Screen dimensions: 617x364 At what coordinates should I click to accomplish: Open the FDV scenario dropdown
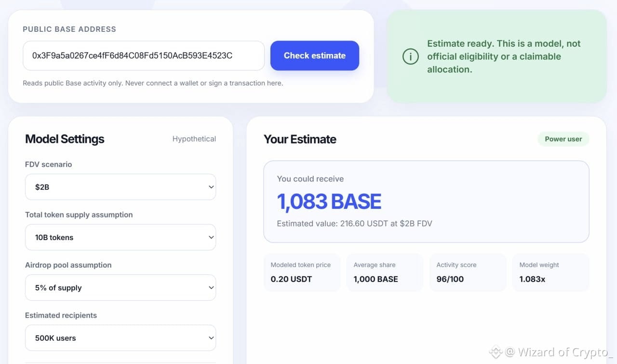pos(121,187)
